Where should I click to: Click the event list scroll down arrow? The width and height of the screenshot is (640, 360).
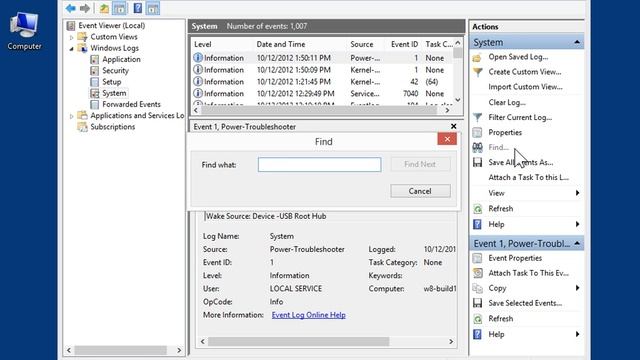(458, 100)
